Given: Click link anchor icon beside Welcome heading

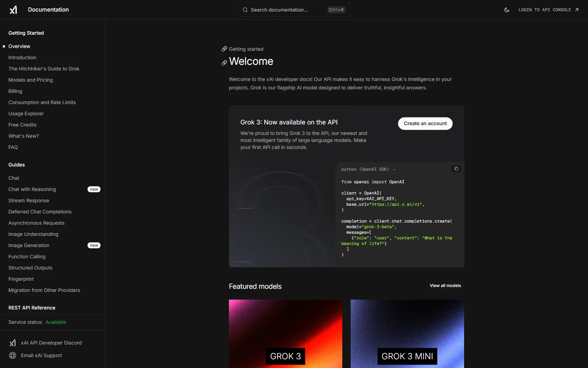Looking at the screenshot, I should point(224,63).
